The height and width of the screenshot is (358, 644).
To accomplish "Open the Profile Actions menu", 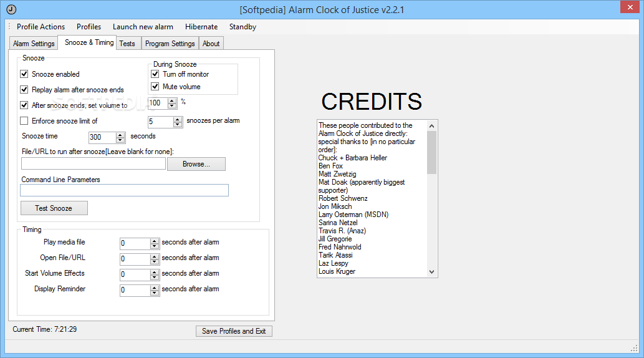I will (41, 27).
